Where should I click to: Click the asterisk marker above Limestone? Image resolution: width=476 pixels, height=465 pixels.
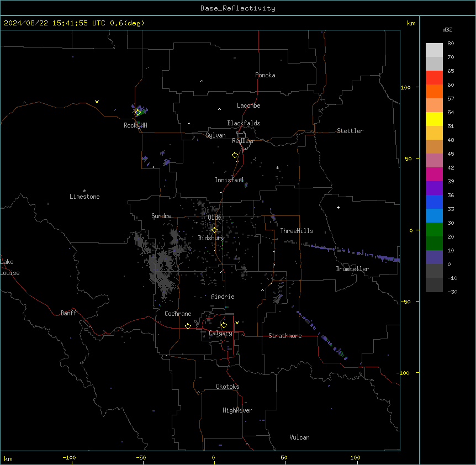(84, 191)
